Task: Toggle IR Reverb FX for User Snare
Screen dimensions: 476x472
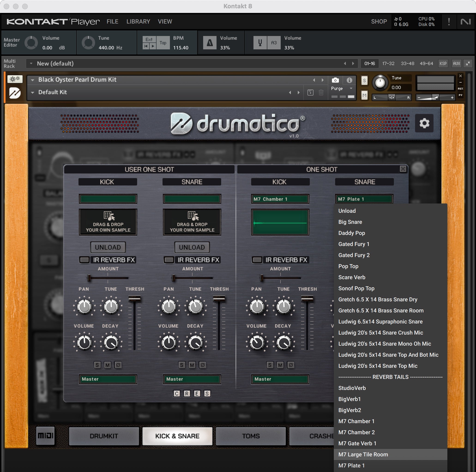Action: [x=169, y=260]
